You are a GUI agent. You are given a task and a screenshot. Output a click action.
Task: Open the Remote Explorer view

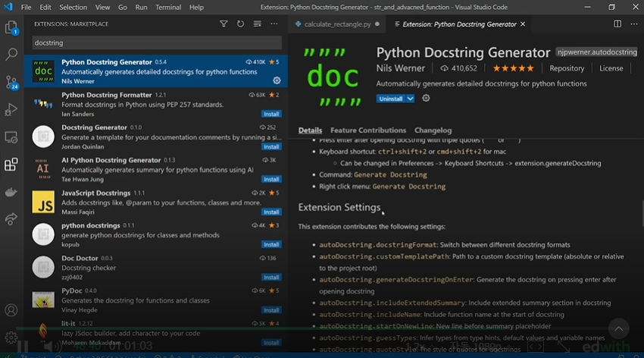tap(11, 137)
